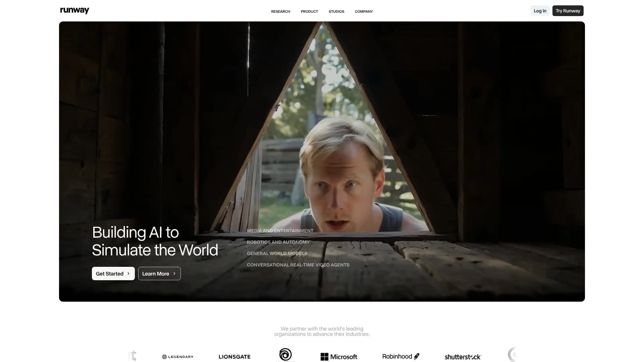
Task: Click the Legendary partner logo
Action: tap(177, 357)
